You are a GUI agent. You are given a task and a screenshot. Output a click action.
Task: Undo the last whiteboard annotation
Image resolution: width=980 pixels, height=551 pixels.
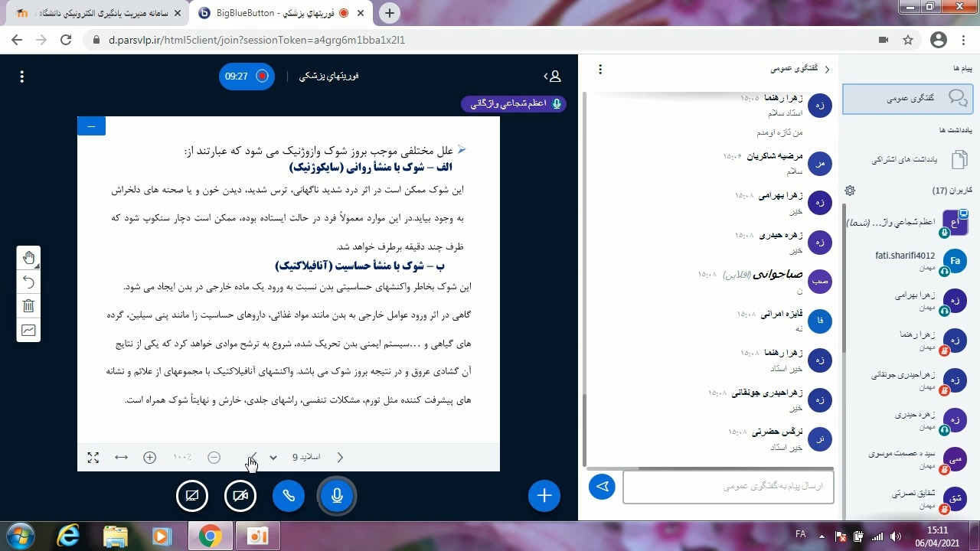click(28, 282)
